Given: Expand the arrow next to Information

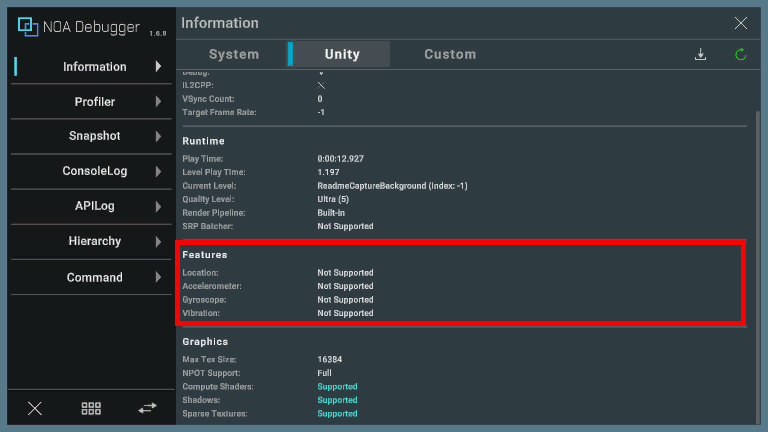Looking at the screenshot, I should coord(158,66).
